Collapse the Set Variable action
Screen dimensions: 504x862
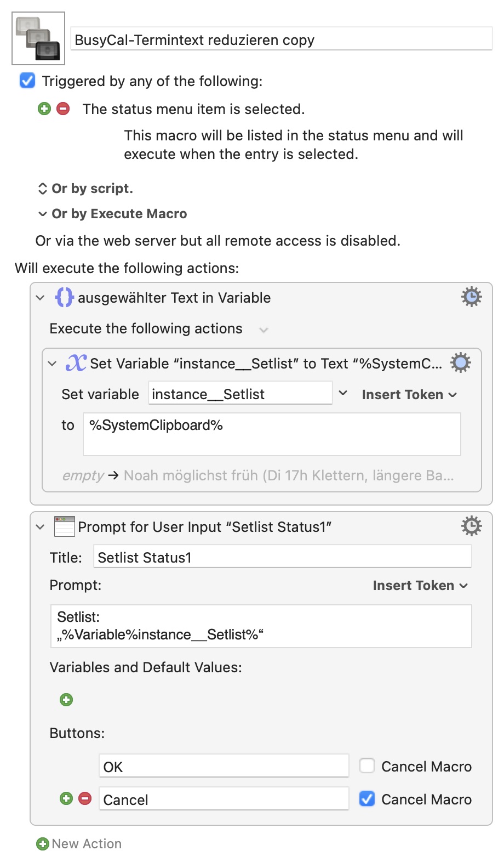point(52,364)
